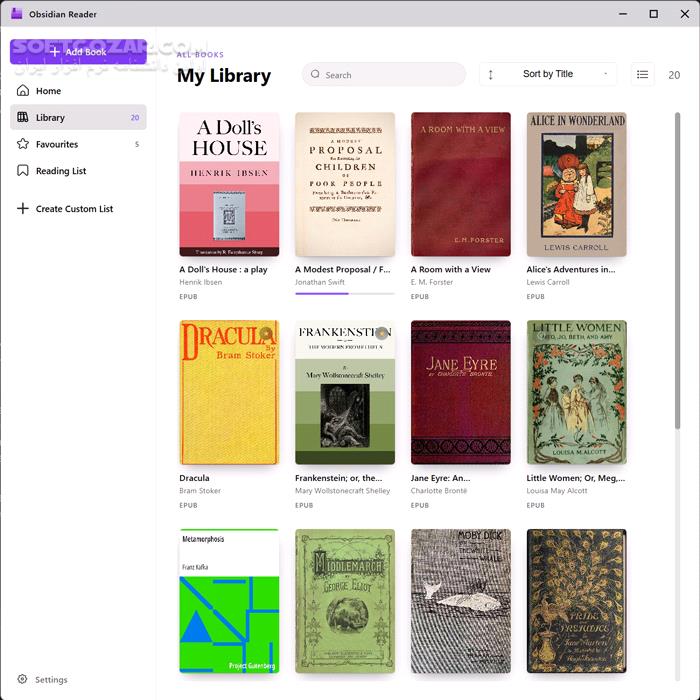Image resolution: width=700 pixels, height=700 pixels.
Task: Open the Metamorphosis book cover
Action: pyautogui.click(x=229, y=601)
